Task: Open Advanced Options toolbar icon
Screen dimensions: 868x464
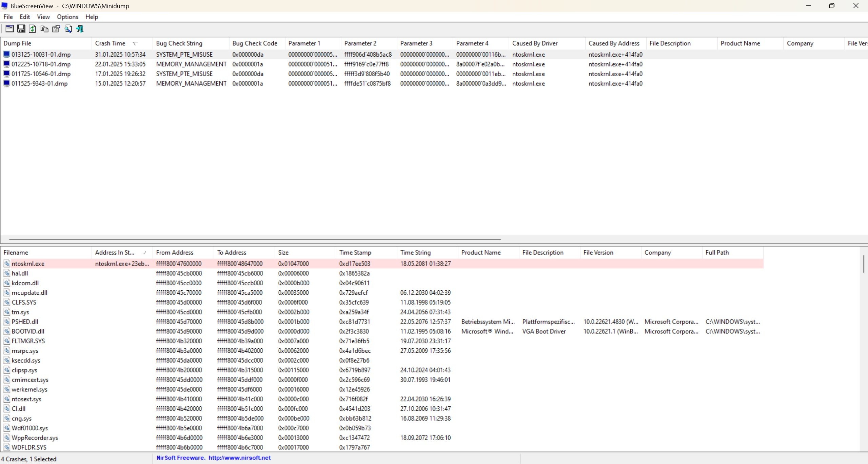Action: pyautogui.click(x=9, y=29)
